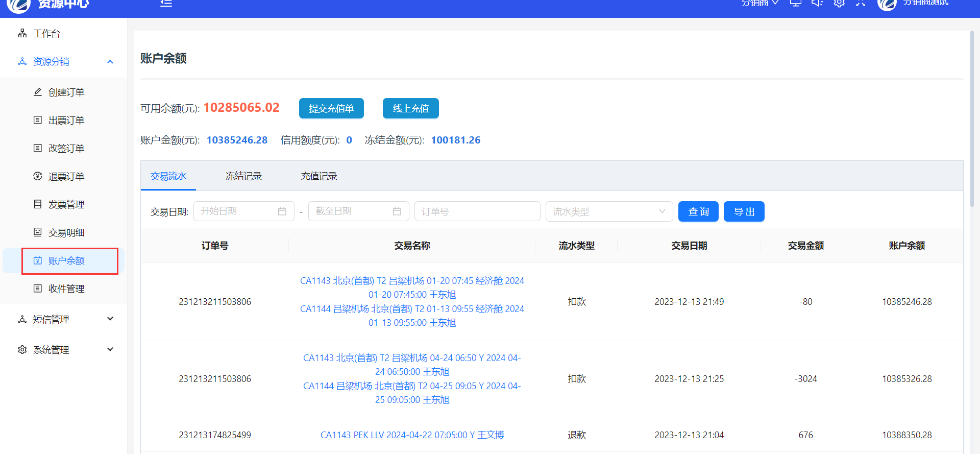Click the 订单号 input field
This screenshot has height=454, width=980.
point(477,211)
